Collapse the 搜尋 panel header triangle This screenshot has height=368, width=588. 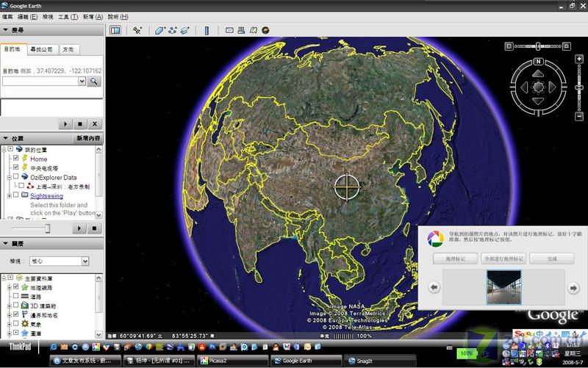point(6,29)
